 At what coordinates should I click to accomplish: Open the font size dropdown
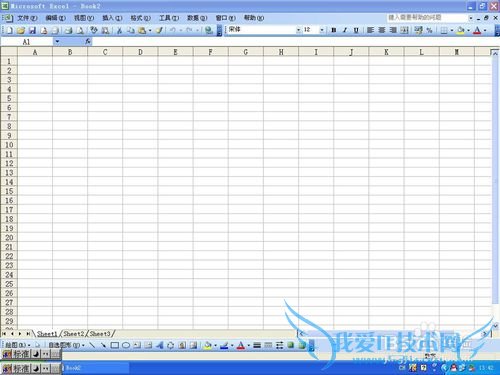click(322, 30)
